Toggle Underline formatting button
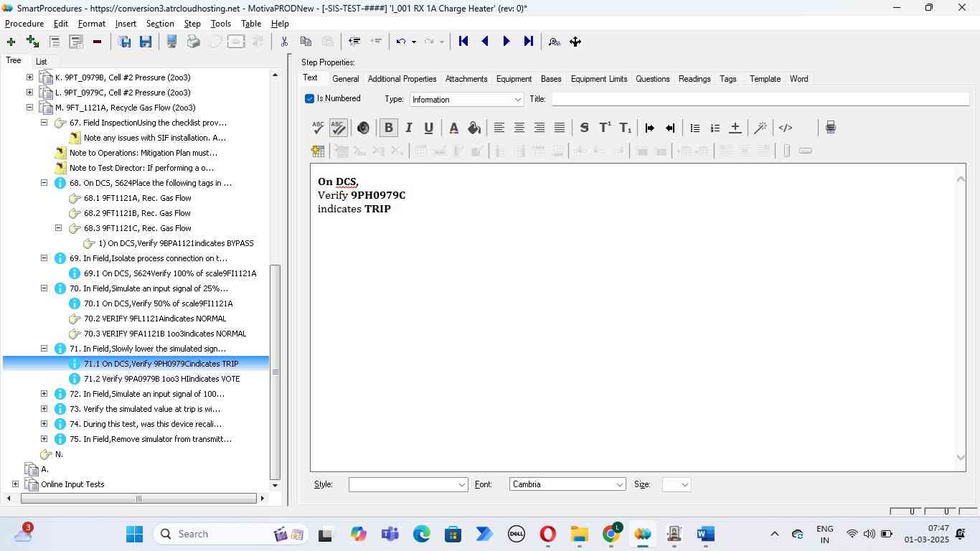 (x=428, y=128)
